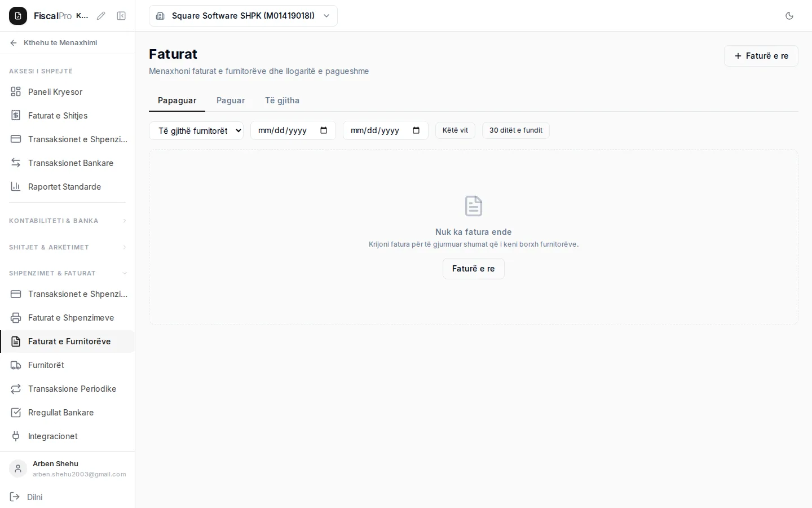Viewport: 812px width, 508px height.
Task: Open Furnitorët truck icon
Action: 16,365
